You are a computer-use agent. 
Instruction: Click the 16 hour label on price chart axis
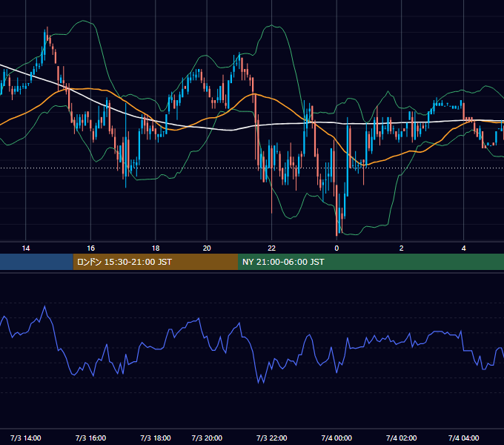[91, 248]
